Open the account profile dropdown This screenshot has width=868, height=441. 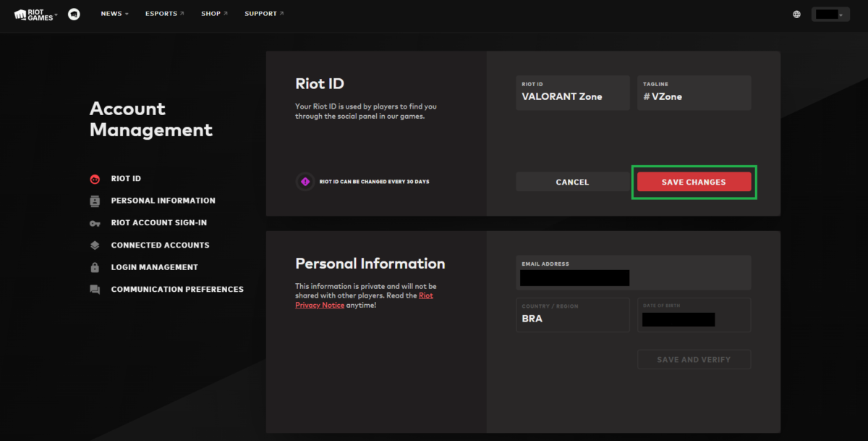point(830,14)
